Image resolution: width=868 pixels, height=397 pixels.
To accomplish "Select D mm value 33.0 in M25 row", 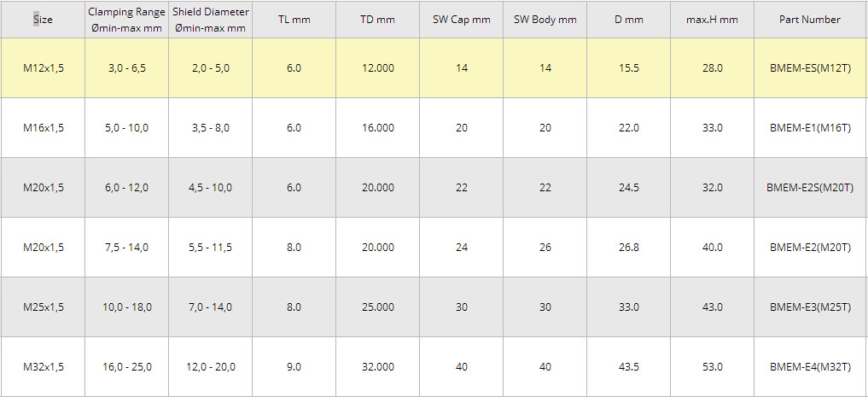I will (x=629, y=307).
